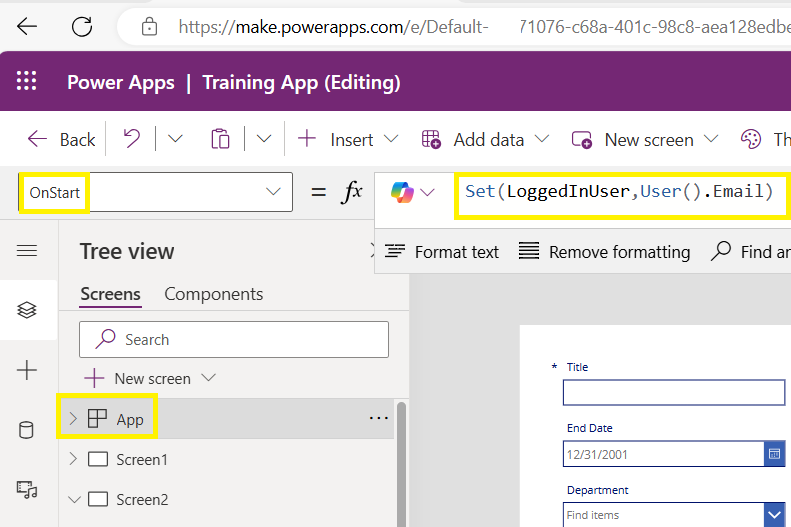Click Remove formatting button

coord(604,252)
